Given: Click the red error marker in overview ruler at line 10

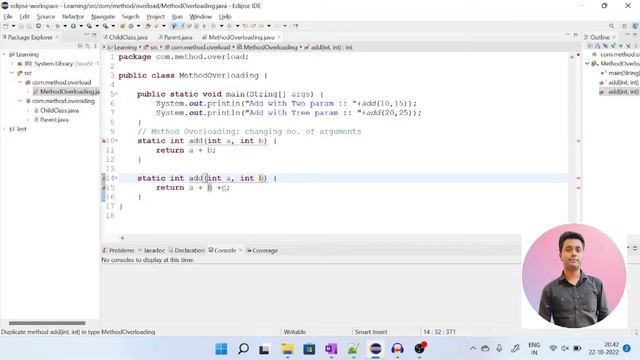Looking at the screenshot, I should click(578, 141).
